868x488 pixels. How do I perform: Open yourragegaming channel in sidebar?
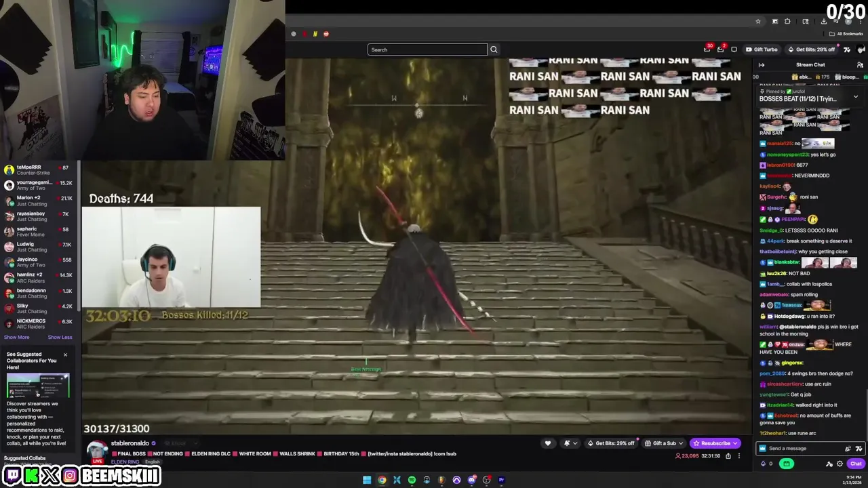coord(37,185)
